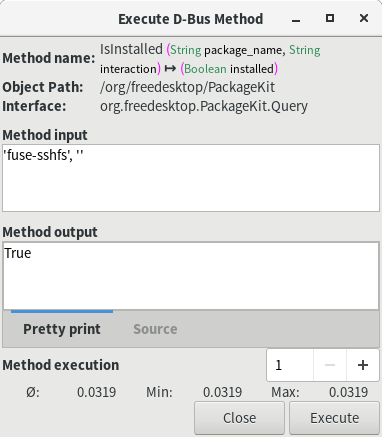The width and height of the screenshot is (382, 437).
Task: Click the Boolean installed return type
Action: (x=229, y=69)
